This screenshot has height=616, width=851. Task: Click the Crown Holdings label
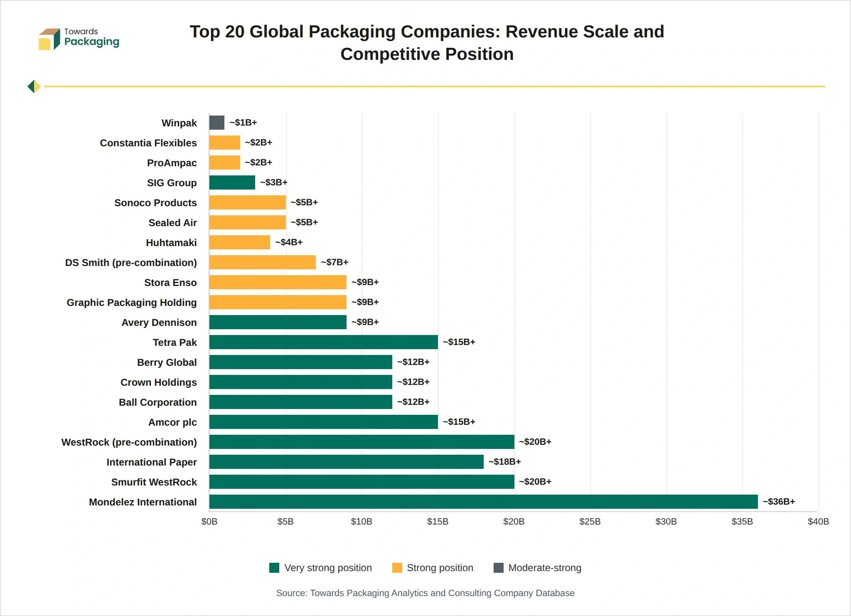(x=159, y=382)
